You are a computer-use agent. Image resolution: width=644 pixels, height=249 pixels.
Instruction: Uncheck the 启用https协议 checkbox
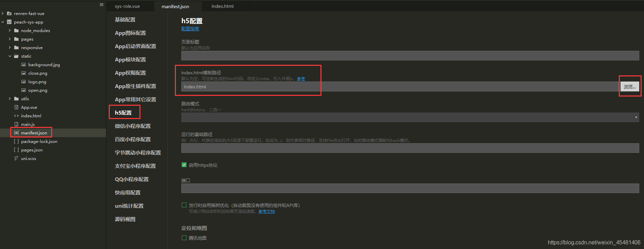click(x=184, y=165)
